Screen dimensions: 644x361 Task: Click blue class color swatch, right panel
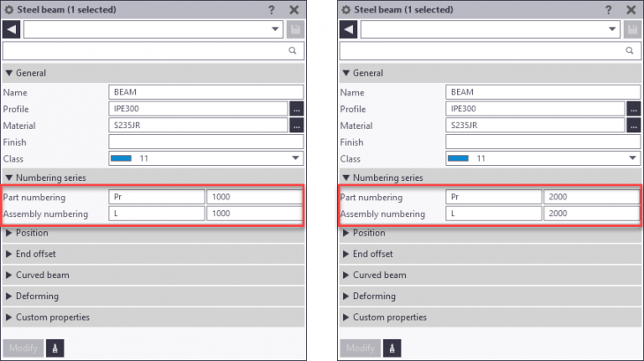click(459, 159)
